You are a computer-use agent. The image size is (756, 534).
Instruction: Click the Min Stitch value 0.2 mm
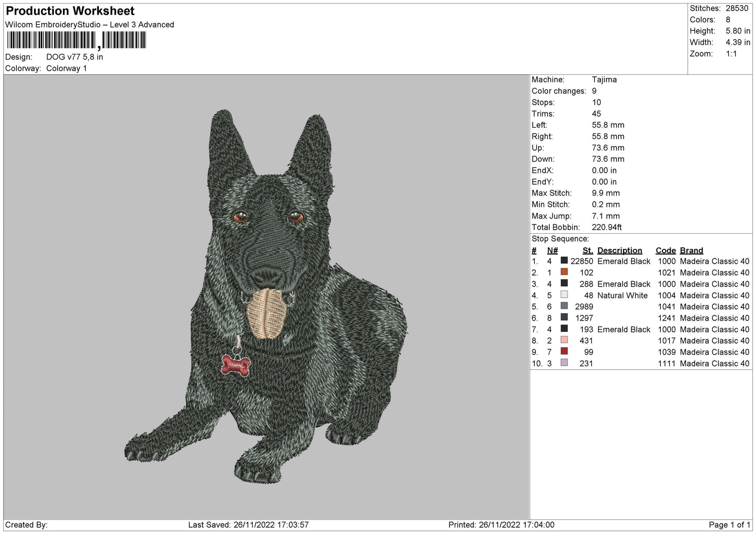click(x=606, y=204)
